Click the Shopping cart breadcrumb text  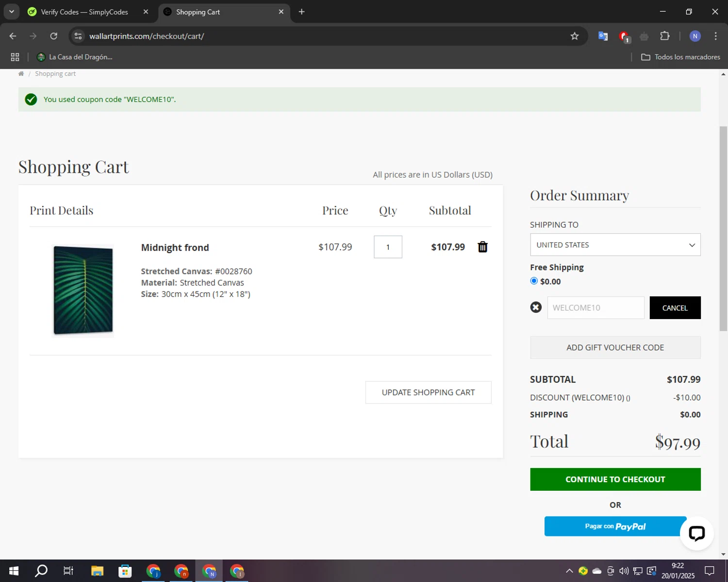tap(55, 74)
